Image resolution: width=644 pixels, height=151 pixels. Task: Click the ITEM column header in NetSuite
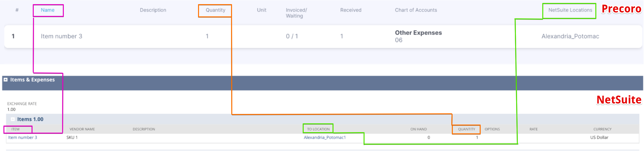click(x=15, y=129)
